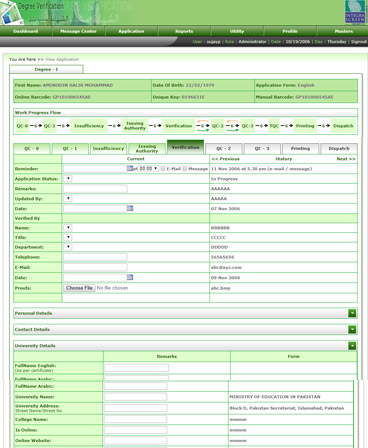Screen dimensions: 368x448
Task: Enable the E-Mail reminder checkbox
Action: tap(163, 169)
